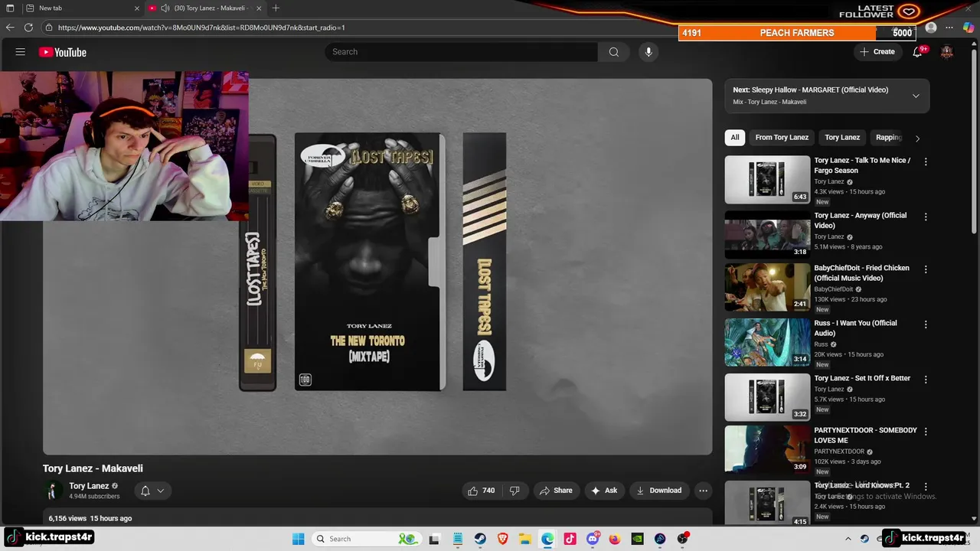Show hidden system tray icons chevron

coord(848,539)
